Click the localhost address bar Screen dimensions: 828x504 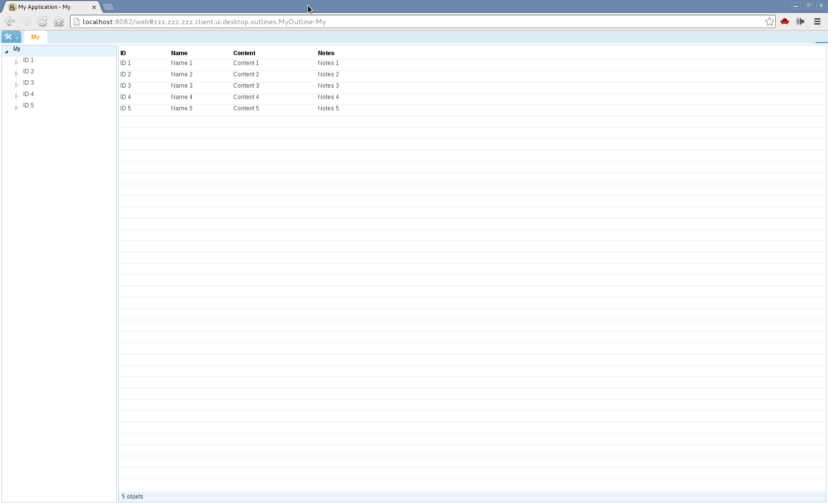click(419, 22)
